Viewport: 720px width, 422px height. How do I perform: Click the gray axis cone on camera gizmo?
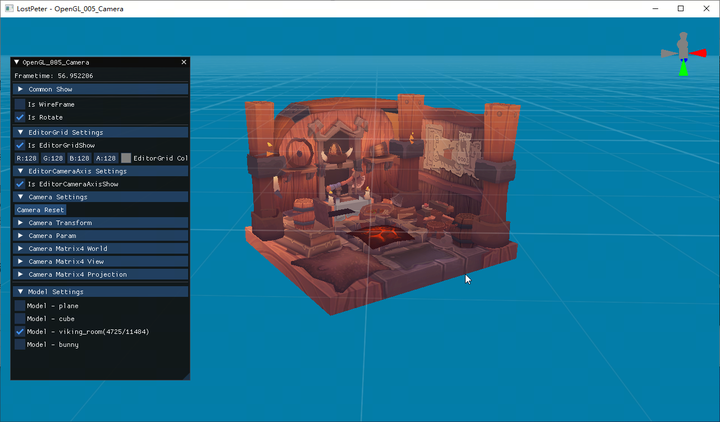668,53
